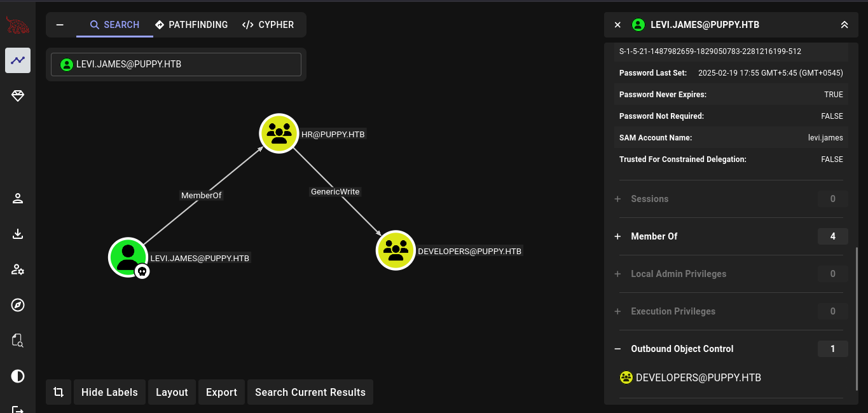Open the profile person icon in sidebar

[18, 198]
